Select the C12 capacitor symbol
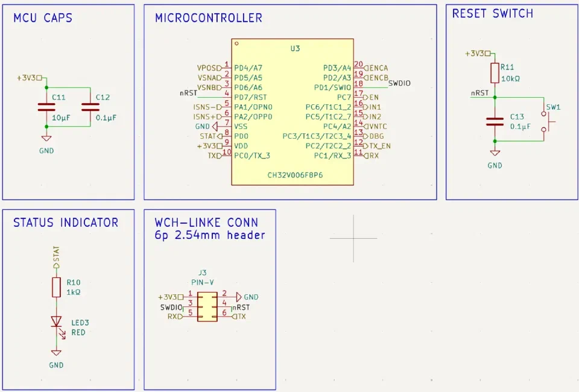This screenshot has width=579, height=392. 90,107
